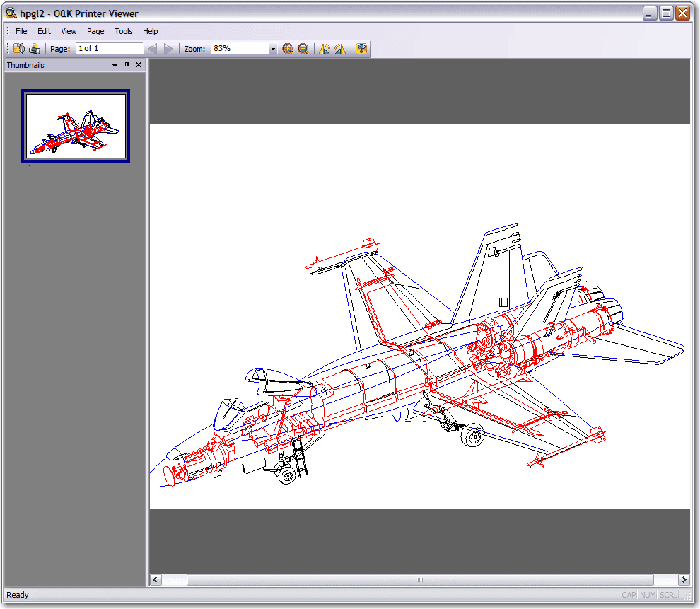Rotate the page counterclockwise
Image resolution: width=700 pixels, height=609 pixels.
tap(325, 48)
